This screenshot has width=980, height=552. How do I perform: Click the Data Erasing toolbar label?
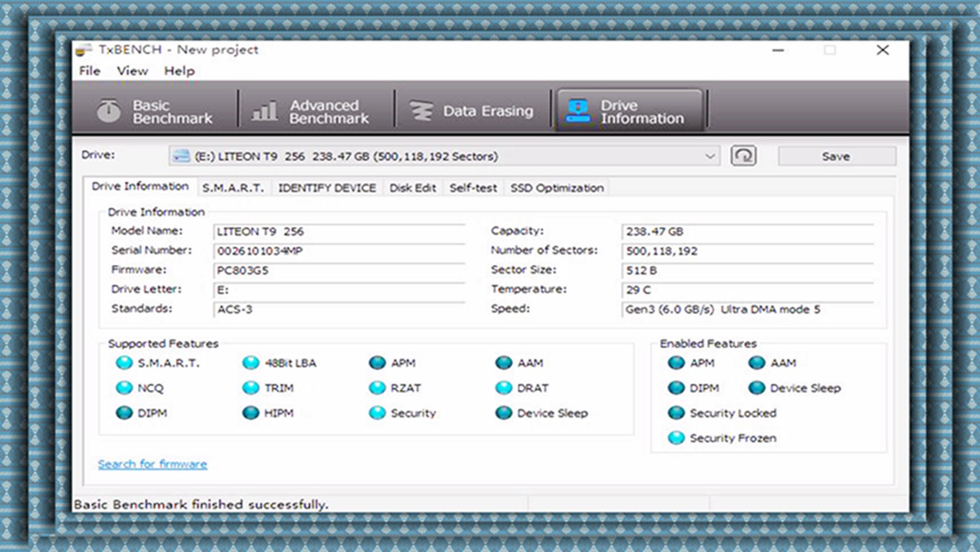pyautogui.click(x=488, y=111)
